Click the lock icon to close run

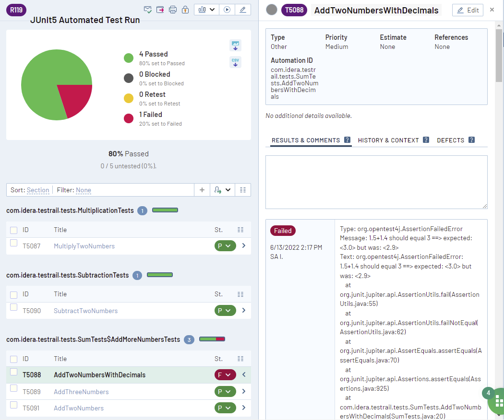click(x=185, y=10)
